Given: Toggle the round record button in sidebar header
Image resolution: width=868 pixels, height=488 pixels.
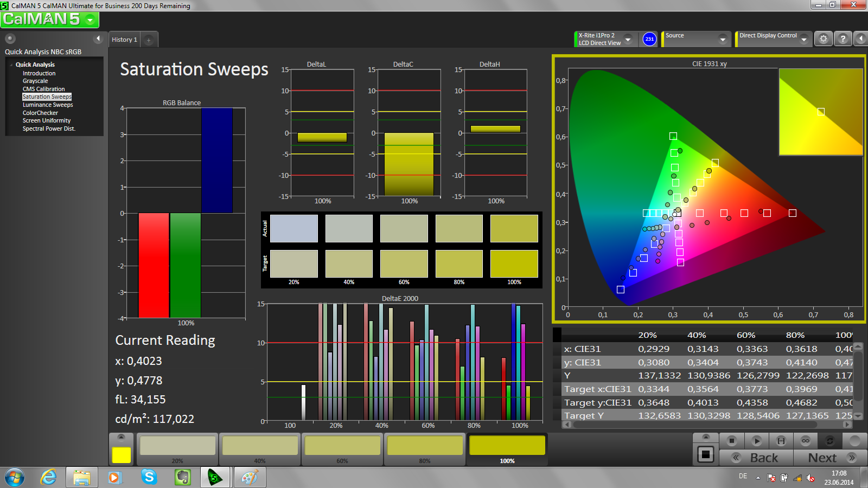Looking at the screenshot, I should 10,38.
